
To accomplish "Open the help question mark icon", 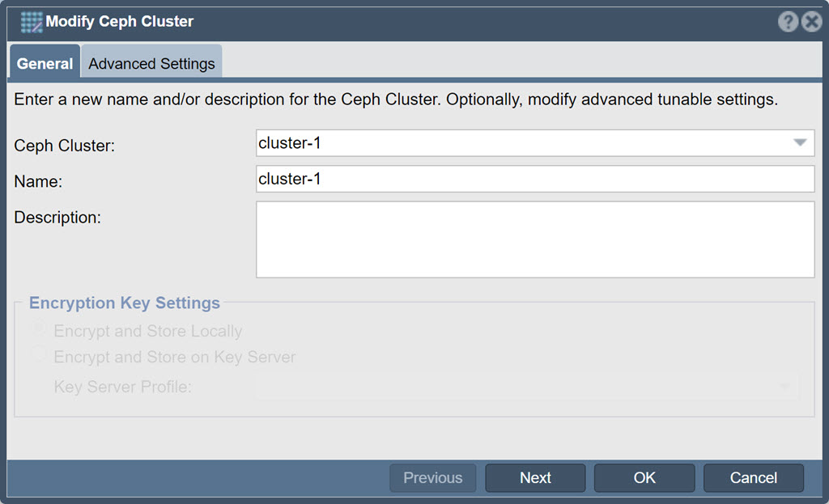I will click(x=788, y=22).
